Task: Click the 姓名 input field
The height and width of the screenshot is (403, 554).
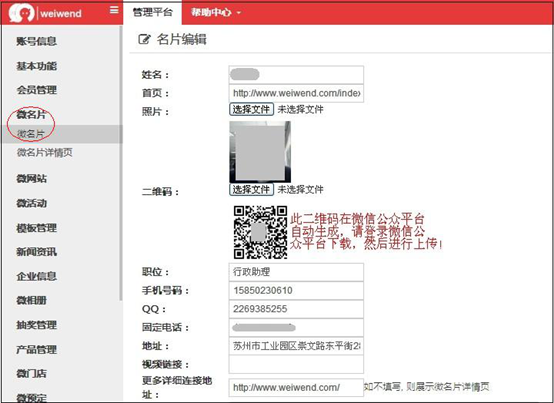Action: (296, 75)
